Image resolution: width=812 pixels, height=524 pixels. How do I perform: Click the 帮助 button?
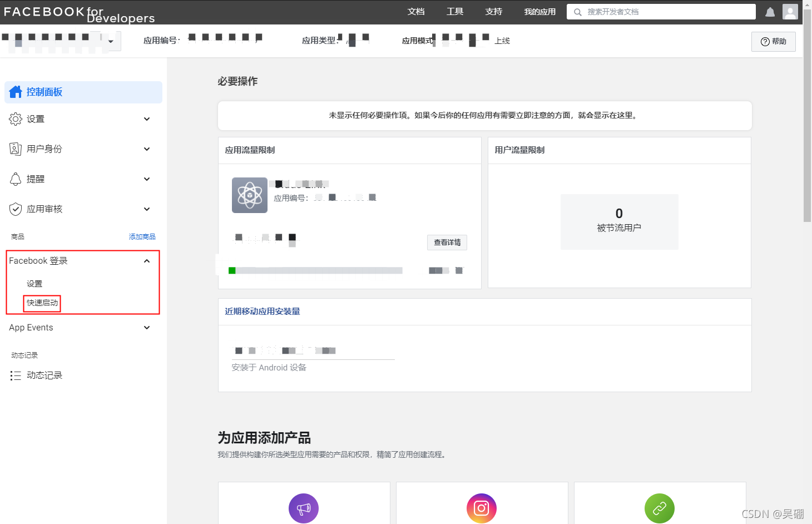pos(774,42)
